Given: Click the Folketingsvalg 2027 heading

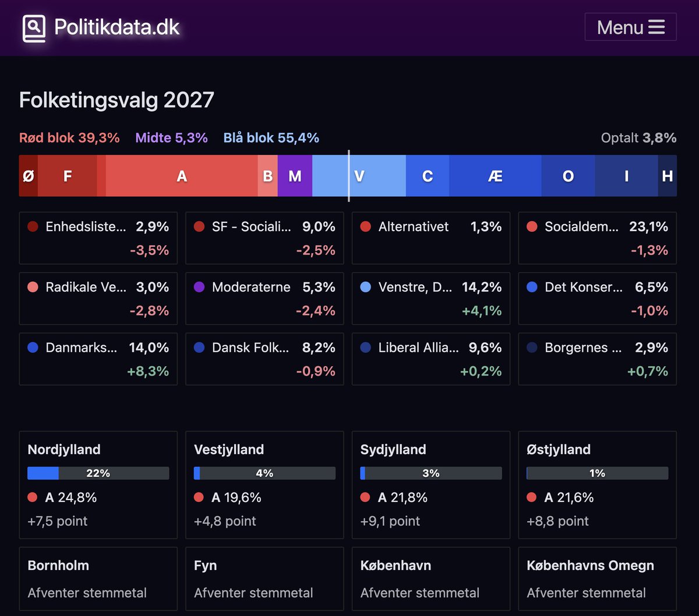Looking at the screenshot, I should [x=116, y=100].
